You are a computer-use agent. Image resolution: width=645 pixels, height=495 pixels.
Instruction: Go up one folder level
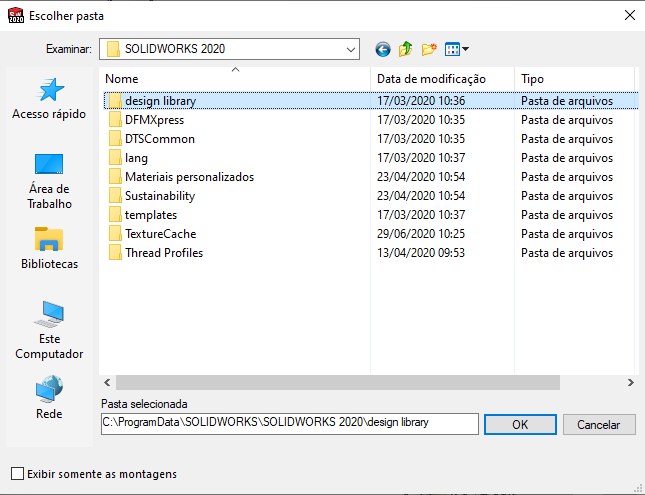click(x=406, y=49)
